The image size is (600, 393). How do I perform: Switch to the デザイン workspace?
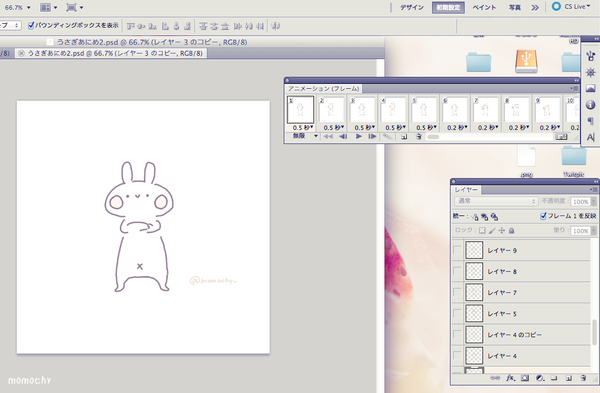click(x=412, y=7)
